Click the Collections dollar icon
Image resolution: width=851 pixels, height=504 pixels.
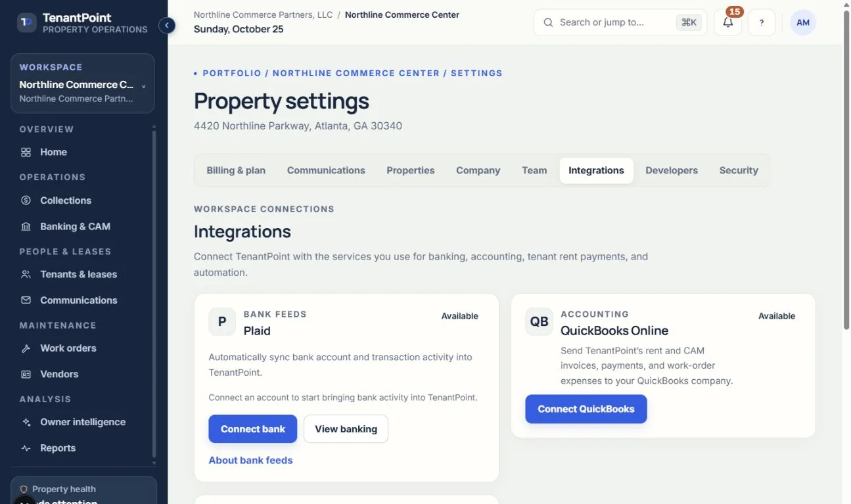[x=26, y=200]
